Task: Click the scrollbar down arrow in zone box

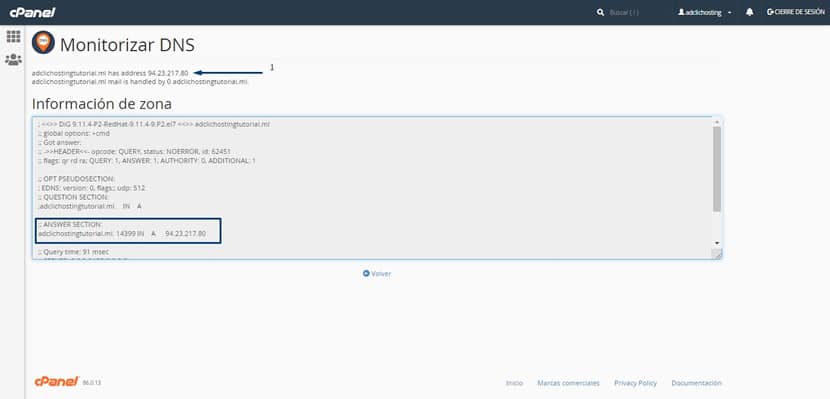Action: [717, 243]
